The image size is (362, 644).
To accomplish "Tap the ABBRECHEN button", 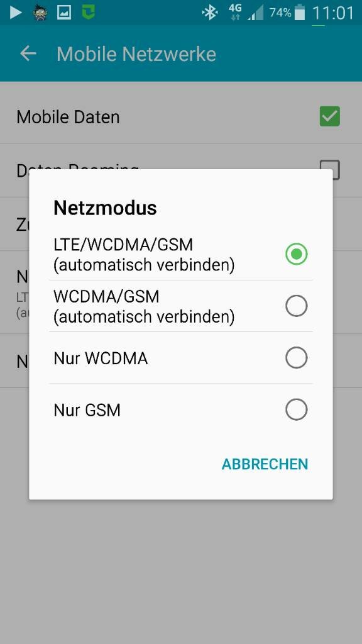I will pos(265,464).
